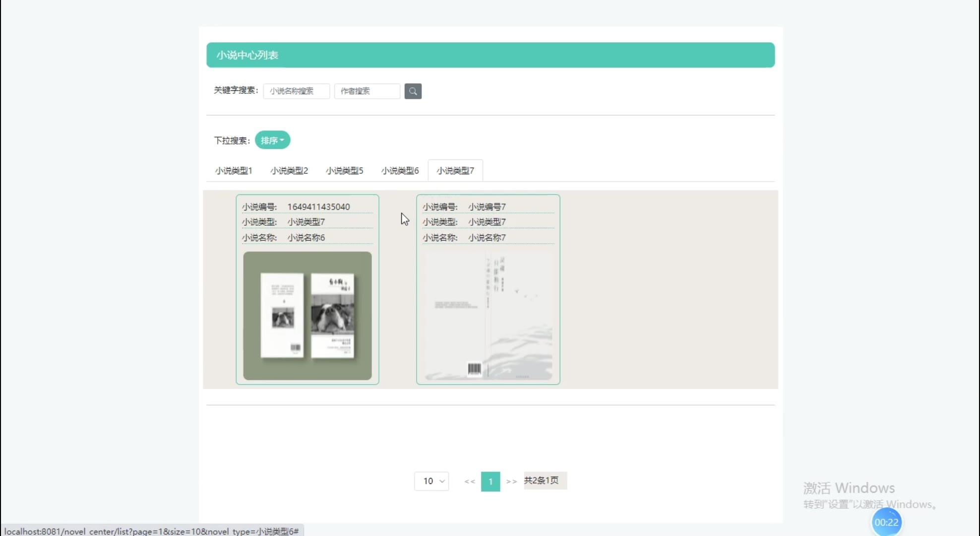Open the grey 小说名称7 cover image
Image resolution: width=980 pixels, height=536 pixels.
tap(488, 316)
